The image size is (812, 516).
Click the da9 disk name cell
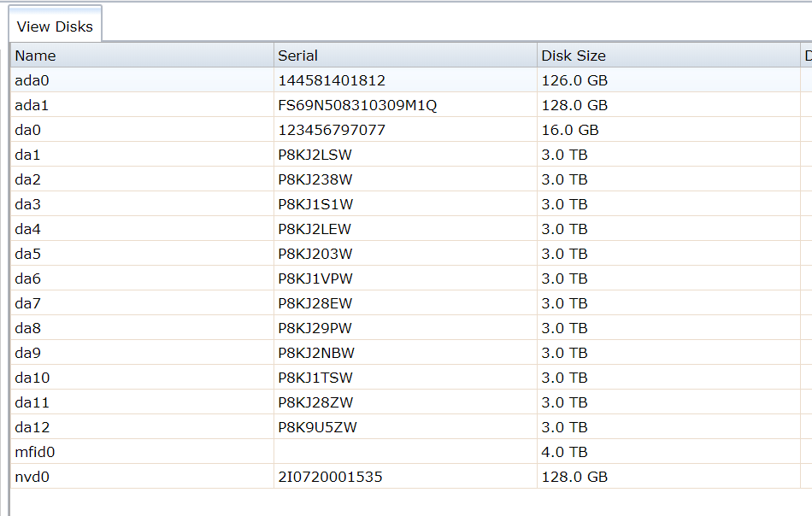coord(142,353)
